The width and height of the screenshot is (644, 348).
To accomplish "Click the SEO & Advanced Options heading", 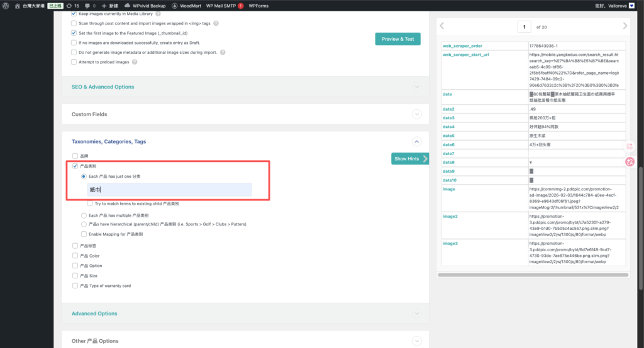I will click(x=103, y=87).
